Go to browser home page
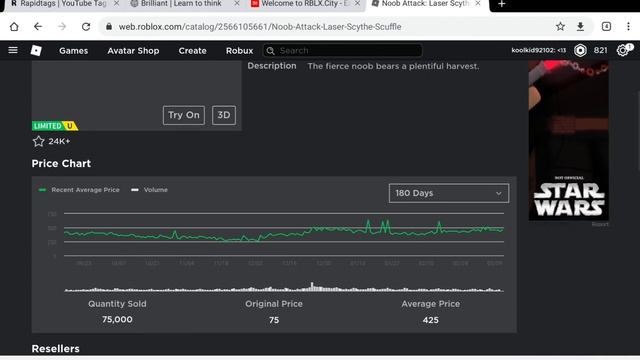The image size is (640, 360). tap(14, 27)
